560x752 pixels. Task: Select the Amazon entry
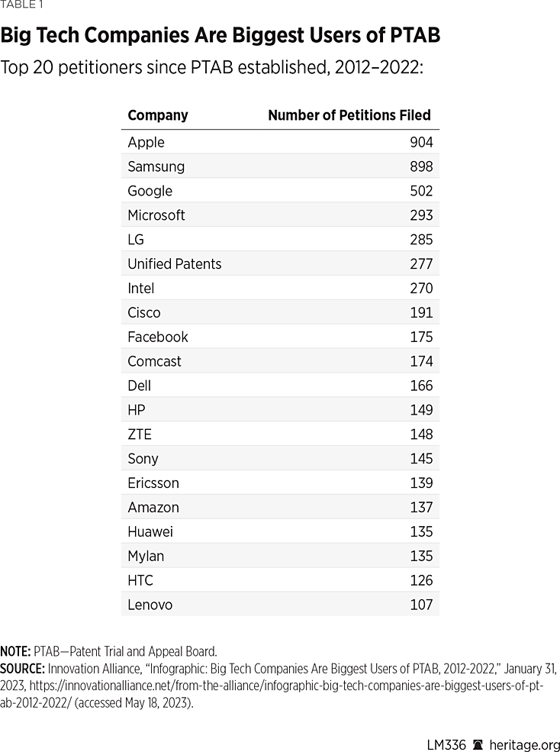[x=153, y=507]
